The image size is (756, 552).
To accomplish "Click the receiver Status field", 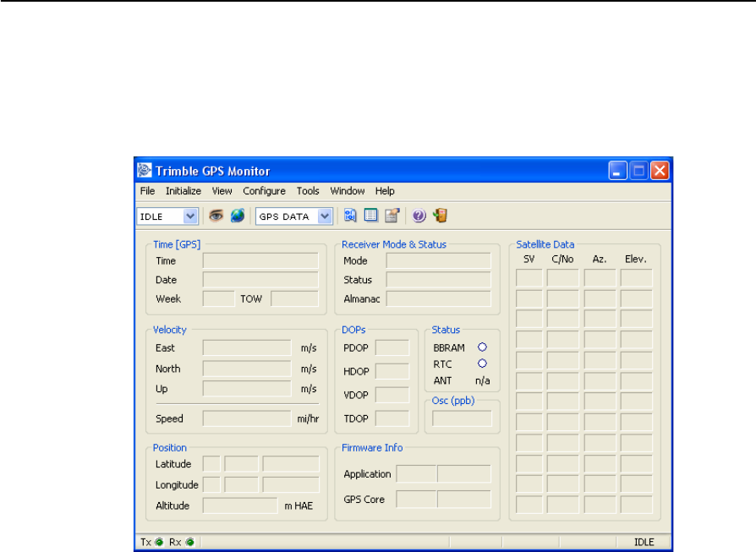I will [x=438, y=280].
